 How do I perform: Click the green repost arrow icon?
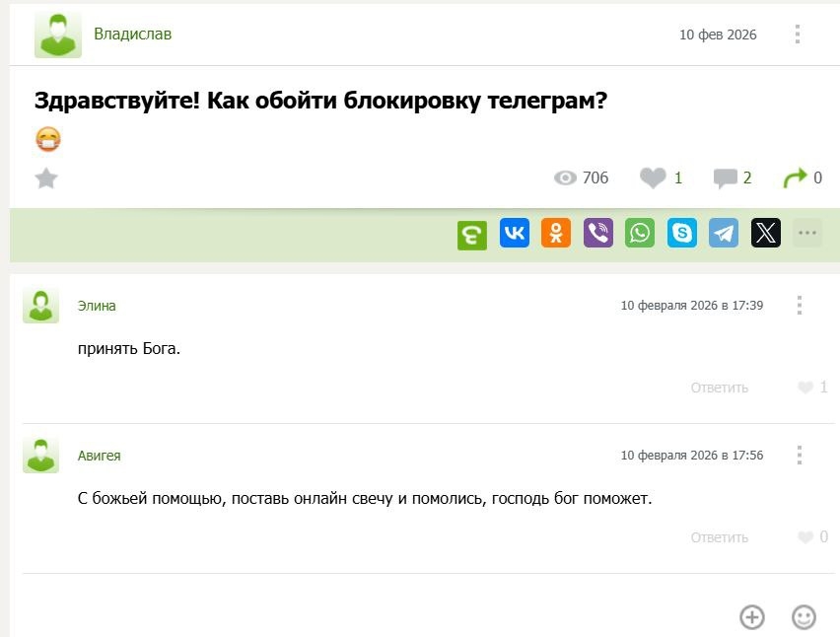pyautogui.click(x=794, y=178)
